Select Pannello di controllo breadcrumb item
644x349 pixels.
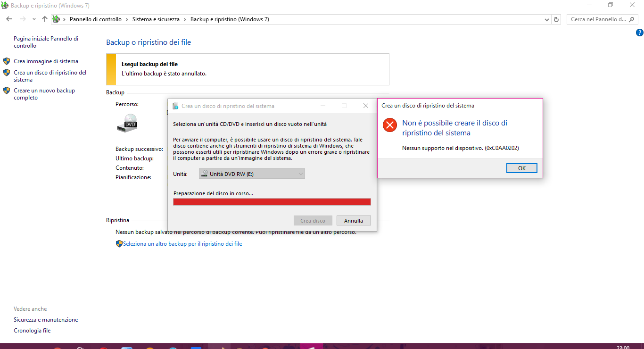click(95, 19)
